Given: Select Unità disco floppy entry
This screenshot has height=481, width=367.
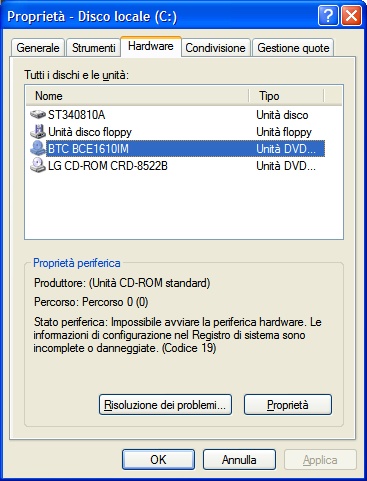Looking at the screenshot, I should click(177, 132).
